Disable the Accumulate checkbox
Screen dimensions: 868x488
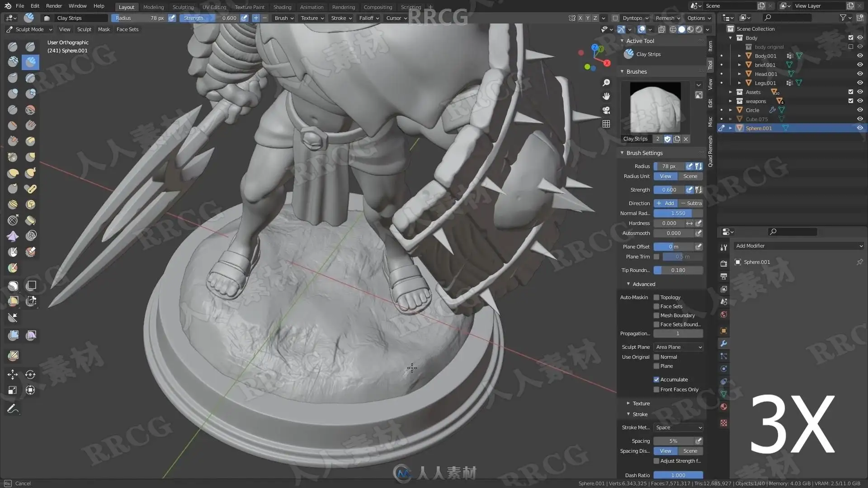(656, 380)
